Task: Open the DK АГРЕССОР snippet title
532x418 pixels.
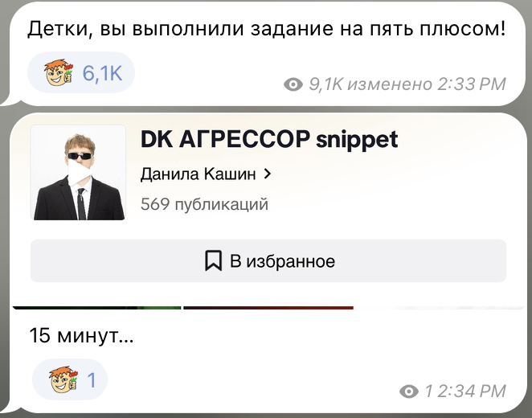Action: 269,139
